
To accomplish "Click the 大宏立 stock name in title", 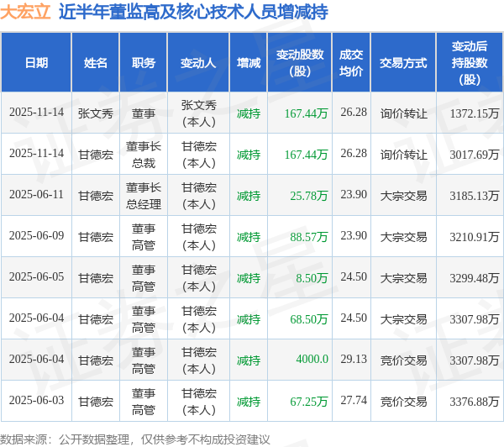I will [x=25, y=12].
